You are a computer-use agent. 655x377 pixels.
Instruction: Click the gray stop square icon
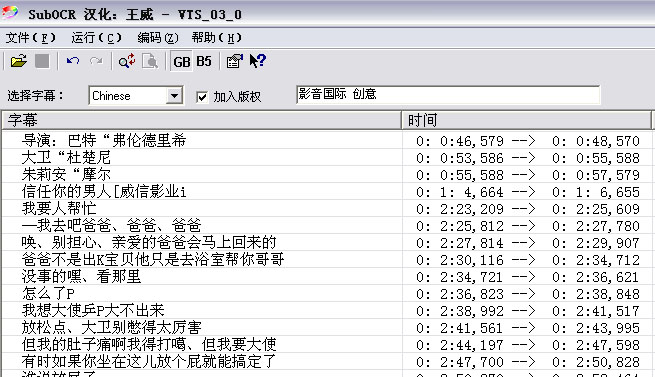point(42,61)
